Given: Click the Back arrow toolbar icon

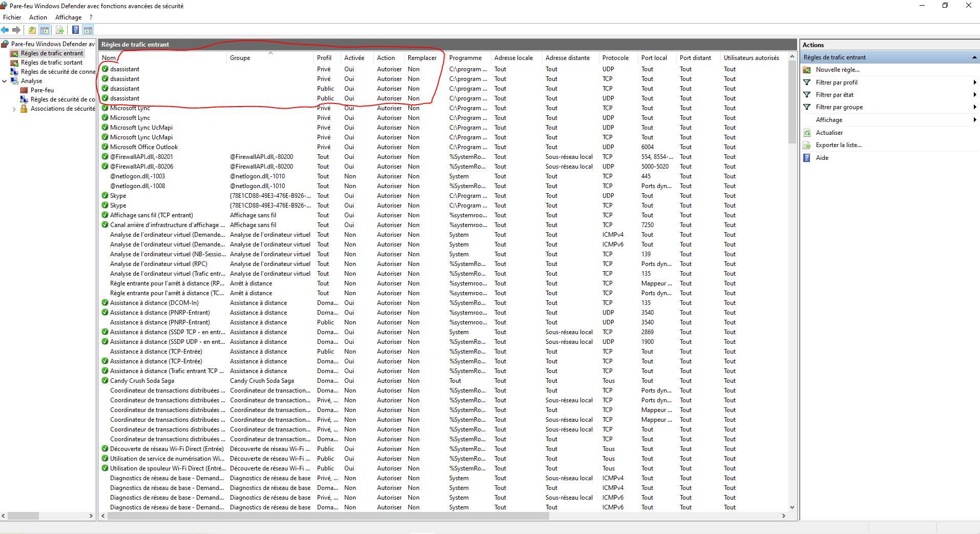Looking at the screenshot, I should click(x=5, y=30).
